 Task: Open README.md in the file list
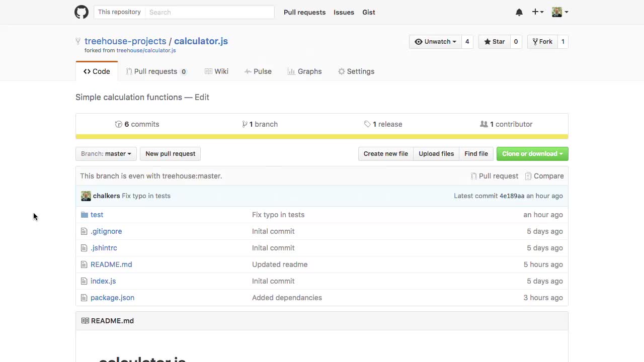[111, 264]
